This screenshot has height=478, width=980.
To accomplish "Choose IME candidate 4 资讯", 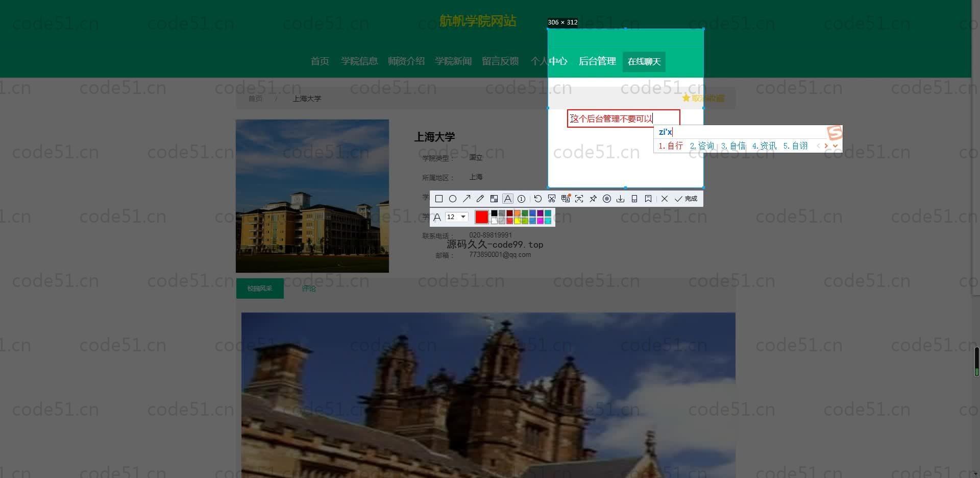I will point(764,146).
